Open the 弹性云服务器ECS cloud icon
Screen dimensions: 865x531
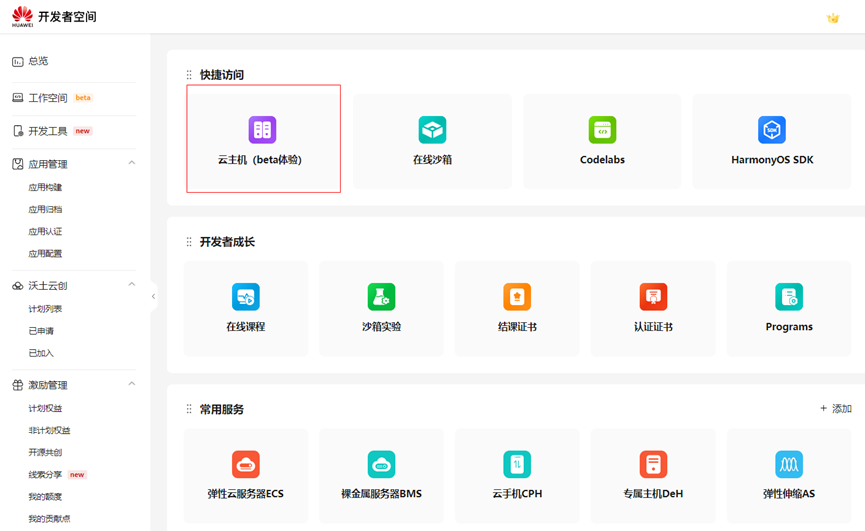pos(246,464)
